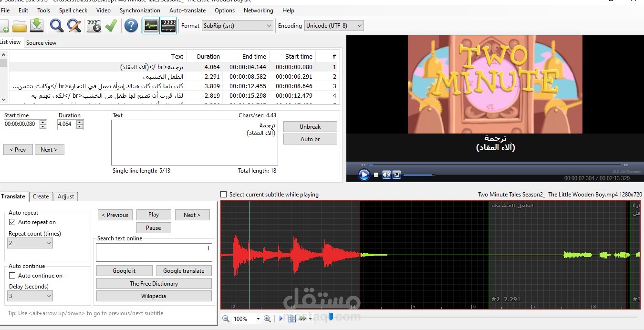Viewport: 644px width, 330px height.
Task: Click the New subtitle file icon
Action: tap(3, 26)
